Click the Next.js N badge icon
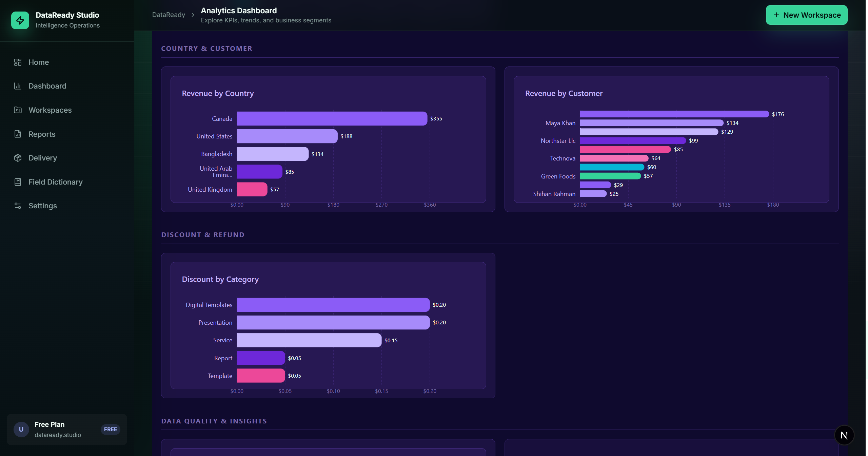Viewport: 868px width, 456px height. coord(844,435)
